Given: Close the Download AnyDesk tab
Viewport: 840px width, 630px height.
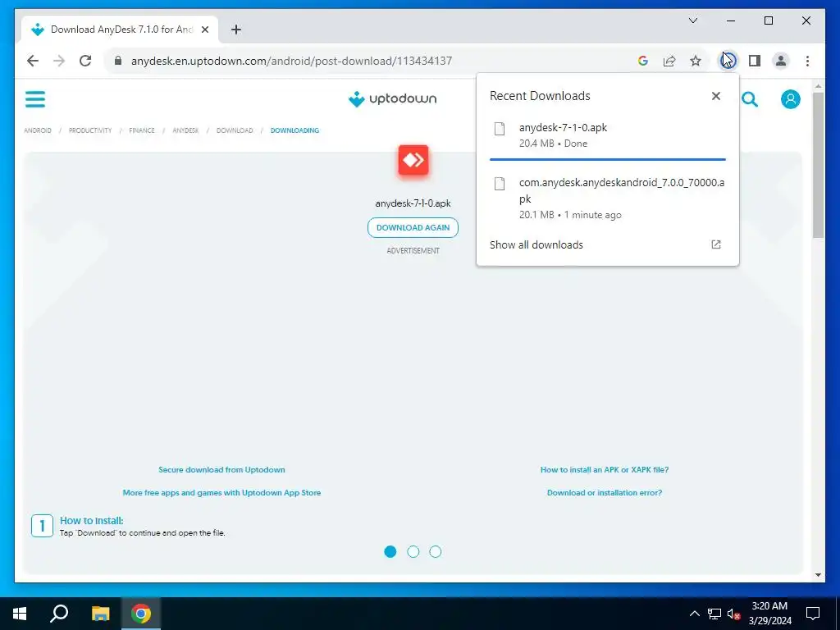Looking at the screenshot, I should pyautogui.click(x=204, y=30).
